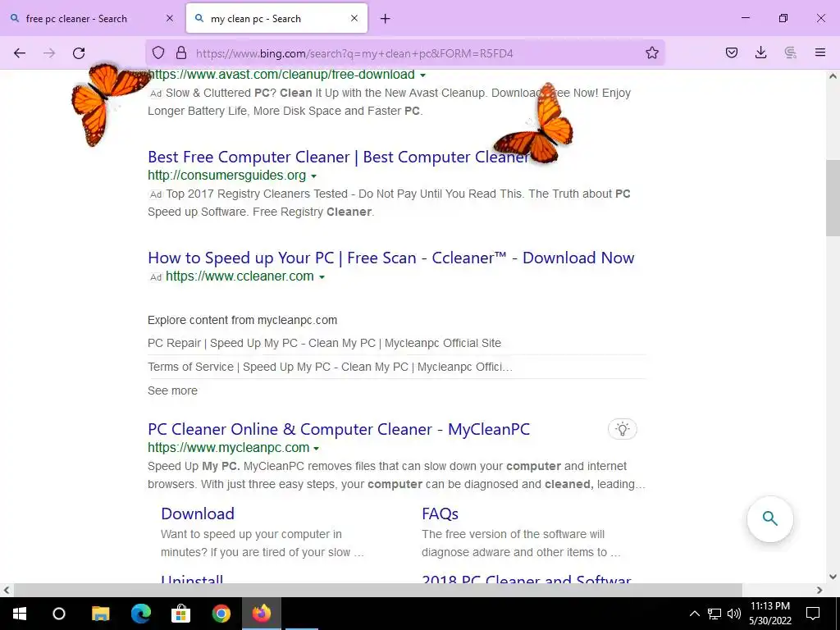Launch Microsoft Edge from taskbar
Screen dimensions: 840x630
pyautogui.click(x=141, y=614)
